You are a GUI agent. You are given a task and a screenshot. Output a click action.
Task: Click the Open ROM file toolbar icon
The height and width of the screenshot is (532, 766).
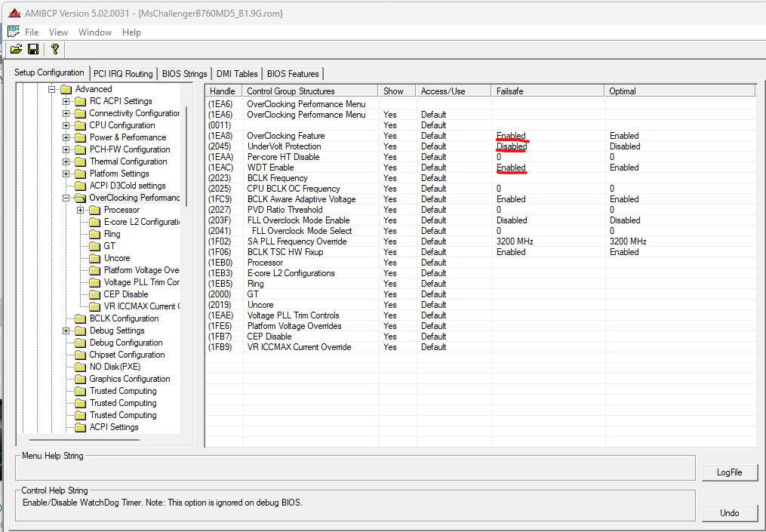[16, 49]
